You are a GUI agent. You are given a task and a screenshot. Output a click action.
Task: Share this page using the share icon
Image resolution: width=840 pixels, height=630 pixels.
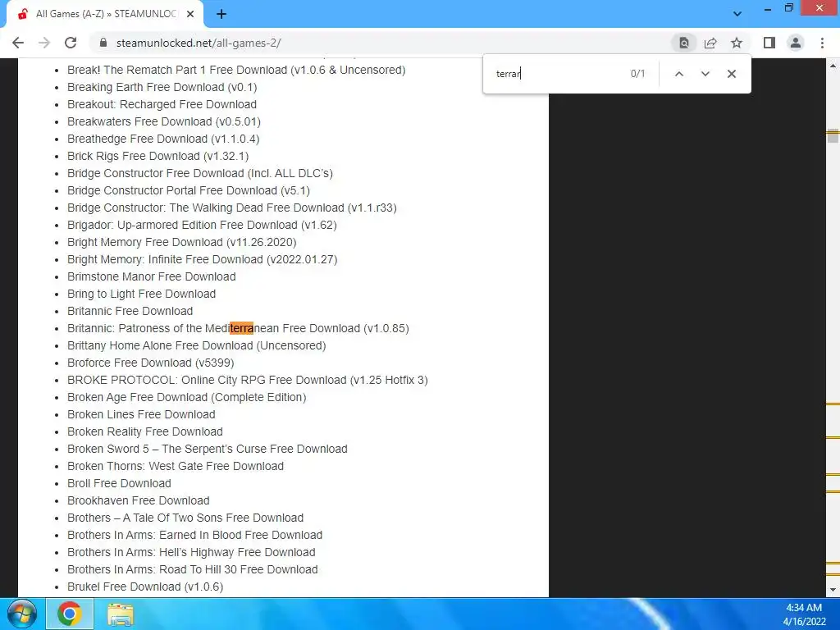coord(710,43)
